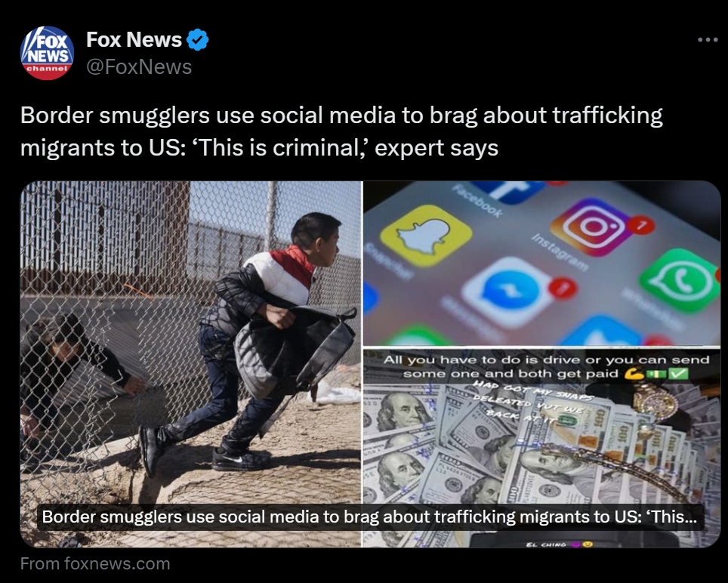The image size is (728, 583).
Task: Click the gold watch in money photo
Action: tap(655, 400)
